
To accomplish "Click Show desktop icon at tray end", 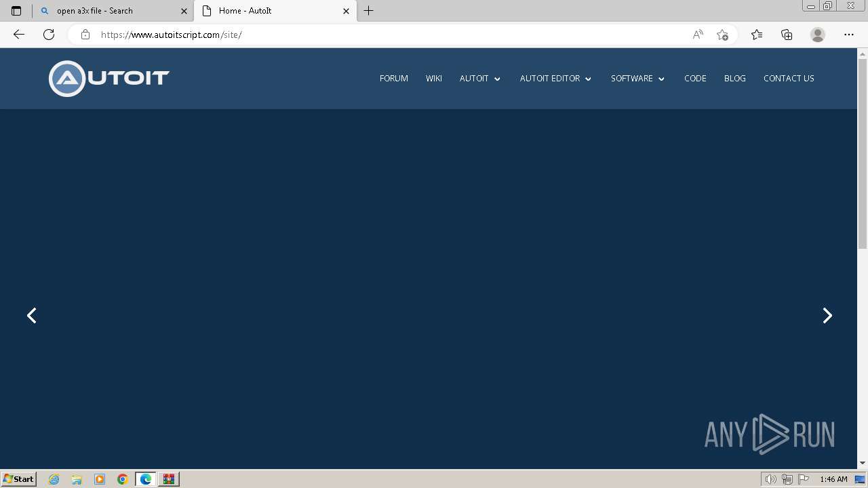I will [x=861, y=479].
